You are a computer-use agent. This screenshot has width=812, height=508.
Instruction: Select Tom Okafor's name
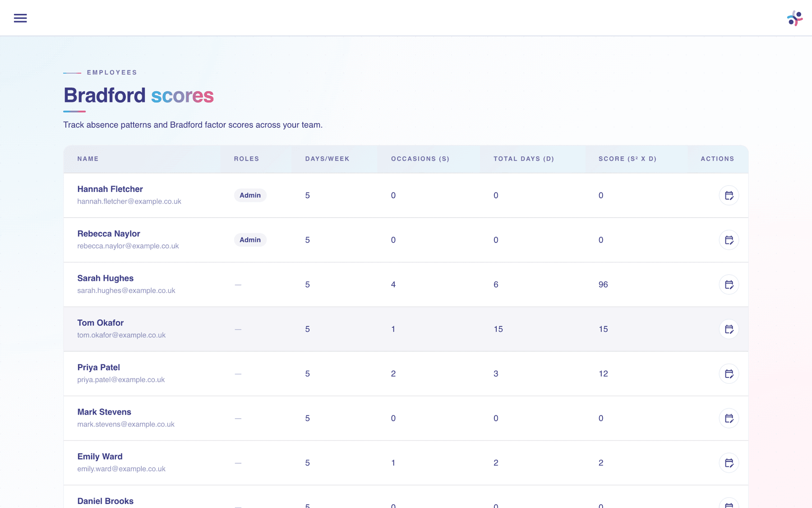[101, 323]
